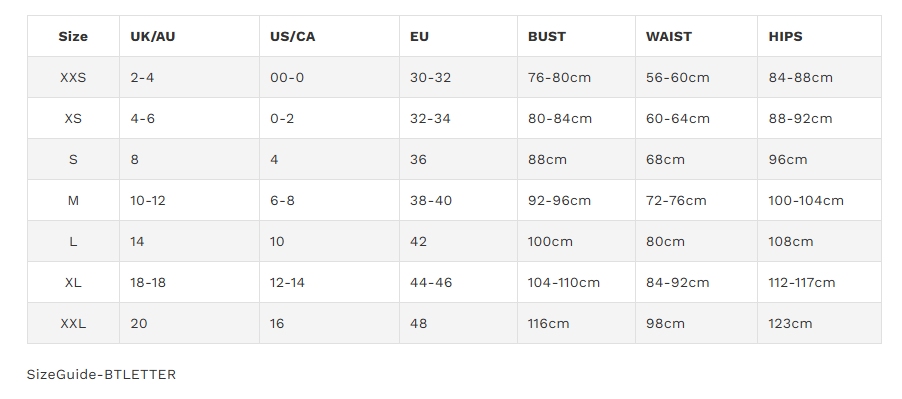Select the XS size row label
902x399 pixels.
point(73,118)
